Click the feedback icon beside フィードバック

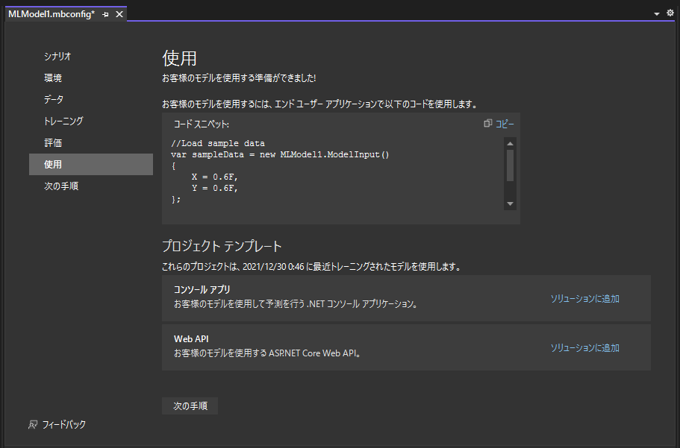(33, 425)
